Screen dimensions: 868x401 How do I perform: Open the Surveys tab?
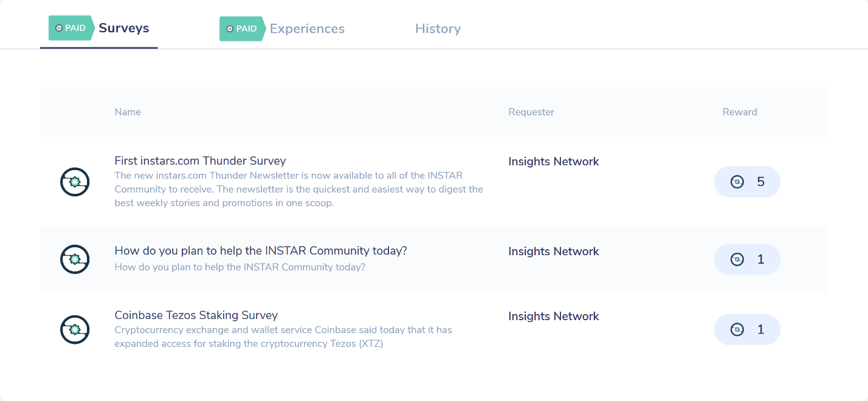(123, 28)
